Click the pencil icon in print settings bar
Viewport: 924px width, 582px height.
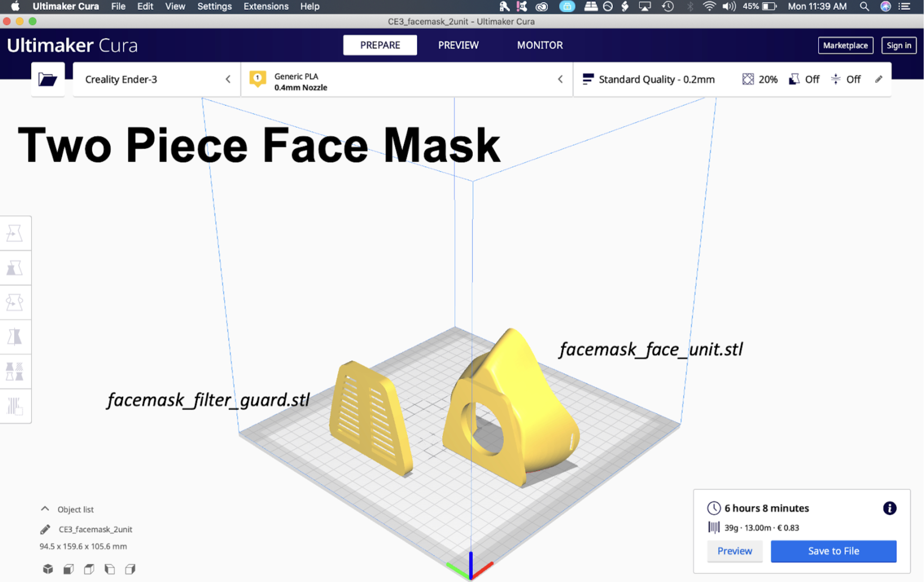878,79
